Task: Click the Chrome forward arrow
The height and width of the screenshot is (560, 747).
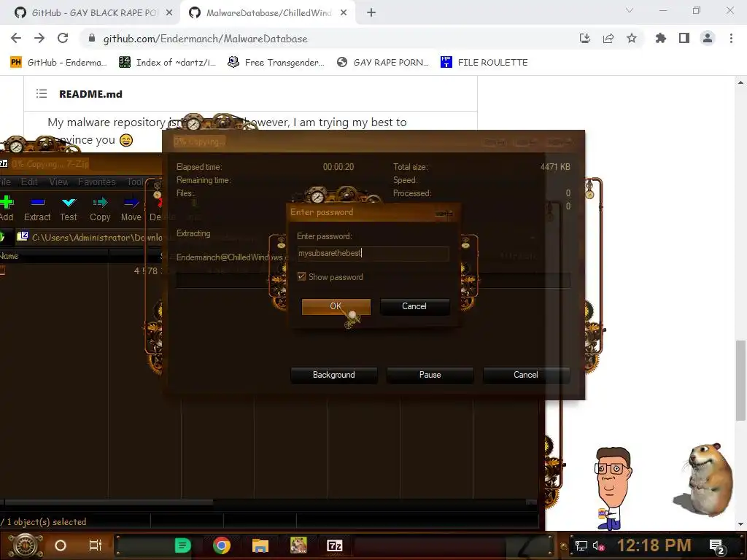Action: [39, 38]
